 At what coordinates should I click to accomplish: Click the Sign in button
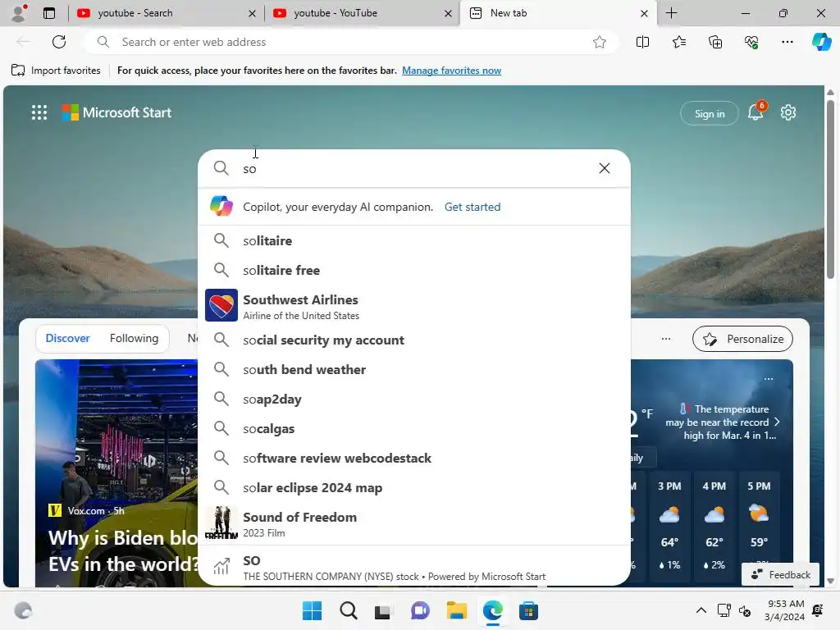click(710, 113)
